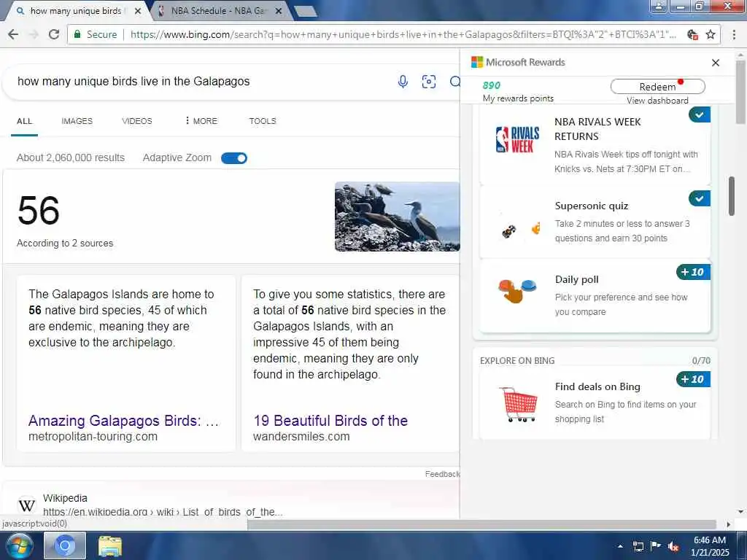Click the wandersmiles.com source text
747x560 pixels.
click(x=301, y=436)
